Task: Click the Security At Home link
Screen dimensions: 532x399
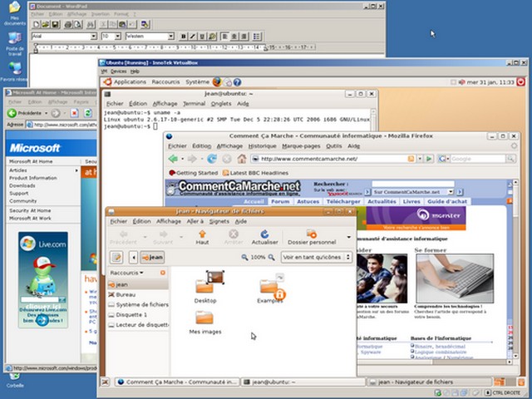Action: (x=30, y=210)
